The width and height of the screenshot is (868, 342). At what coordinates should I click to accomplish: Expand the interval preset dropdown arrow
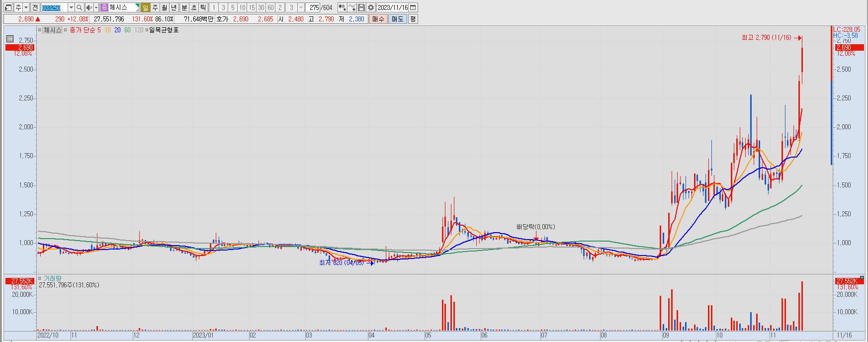pos(301,7)
